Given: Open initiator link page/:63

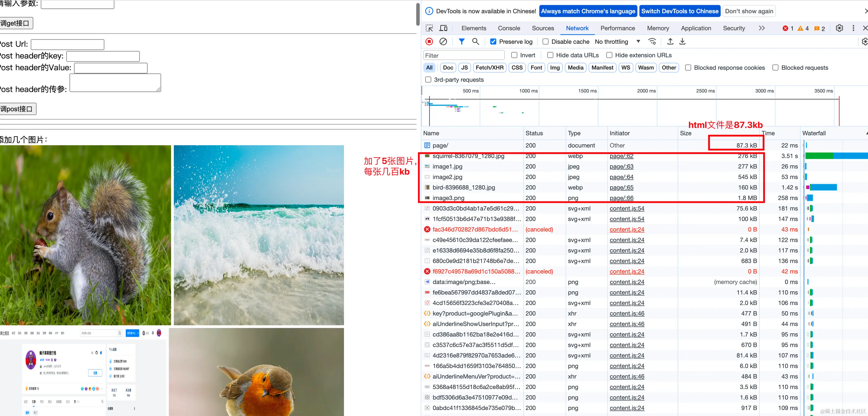Looking at the screenshot, I should [621, 166].
